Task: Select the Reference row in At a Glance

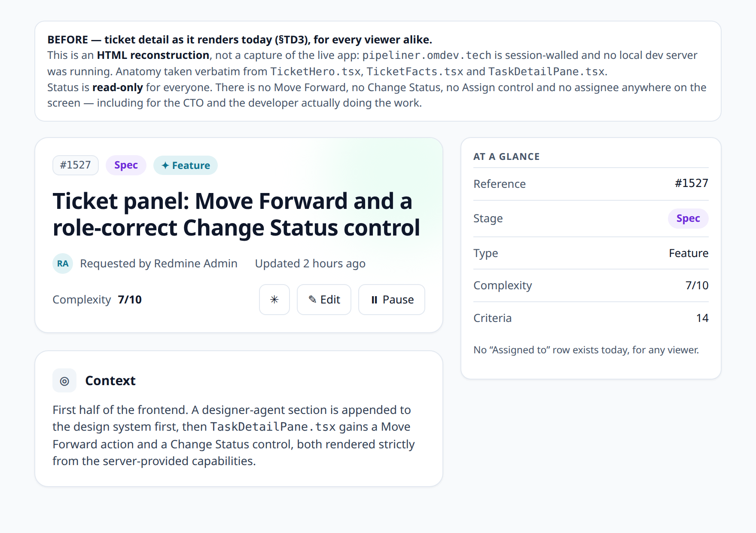Action: point(591,184)
